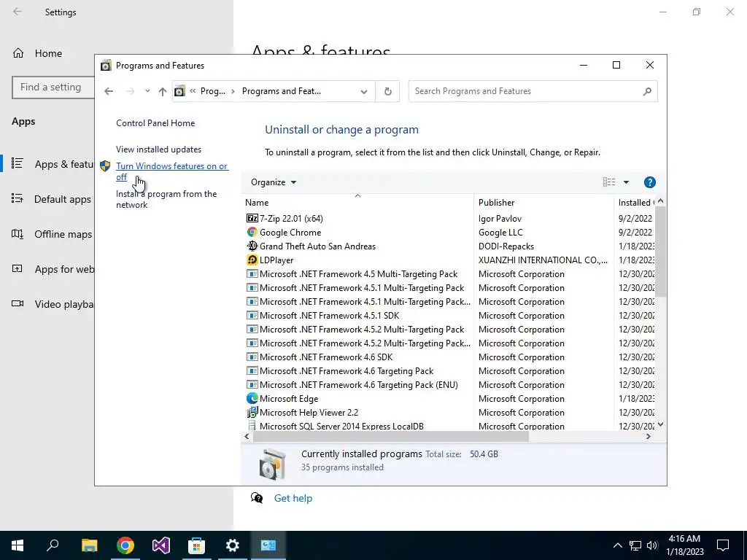Click Home in Settings sidebar
747x560 pixels.
[48, 53]
